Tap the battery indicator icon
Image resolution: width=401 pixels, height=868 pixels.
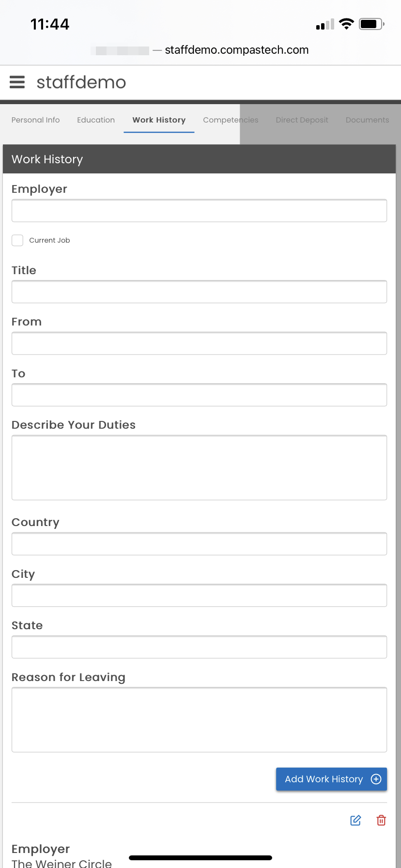(x=371, y=24)
